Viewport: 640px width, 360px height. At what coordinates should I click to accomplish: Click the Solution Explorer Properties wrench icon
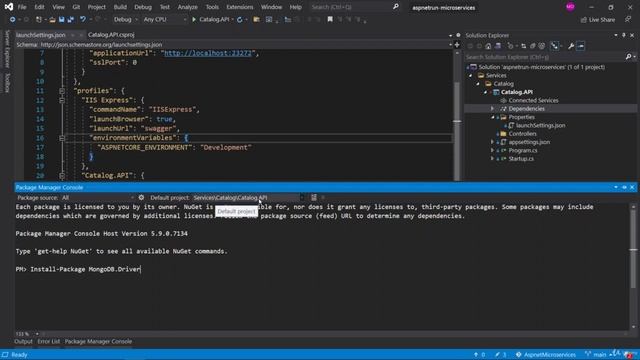(x=571, y=46)
